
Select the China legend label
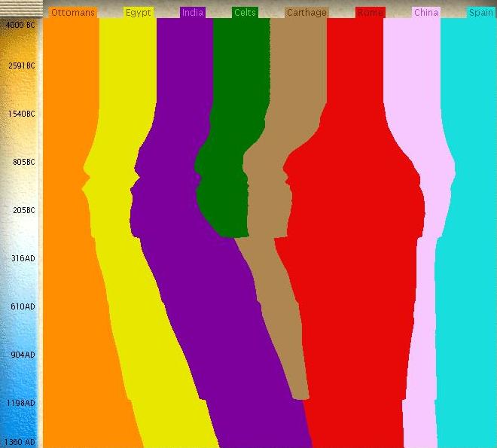click(426, 12)
